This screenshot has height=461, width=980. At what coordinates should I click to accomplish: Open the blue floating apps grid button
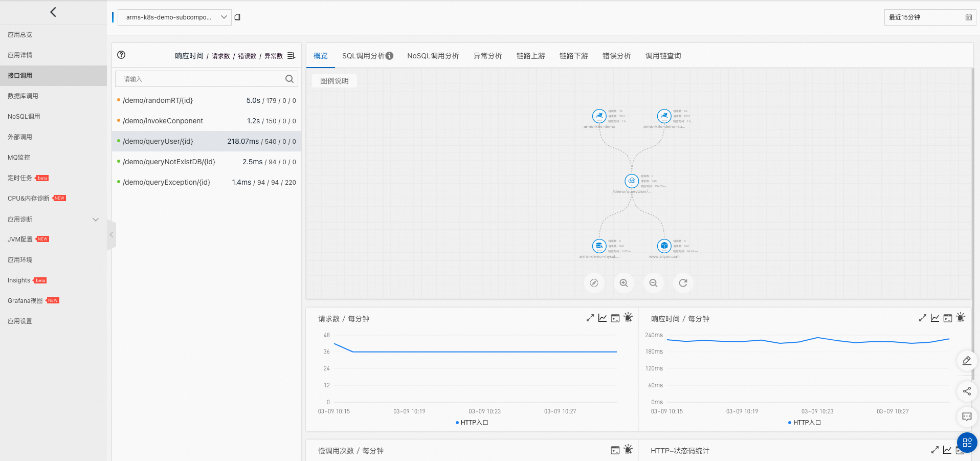pos(967,443)
